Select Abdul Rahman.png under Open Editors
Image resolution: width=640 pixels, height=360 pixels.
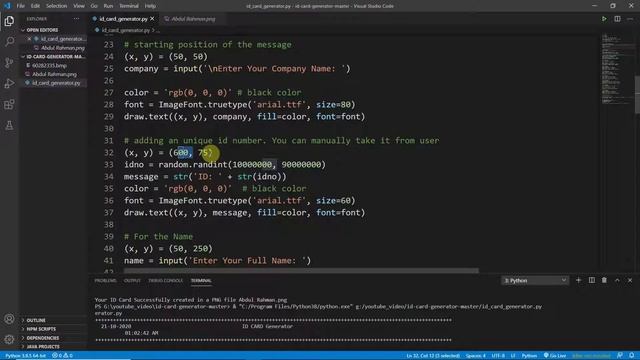[62, 48]
